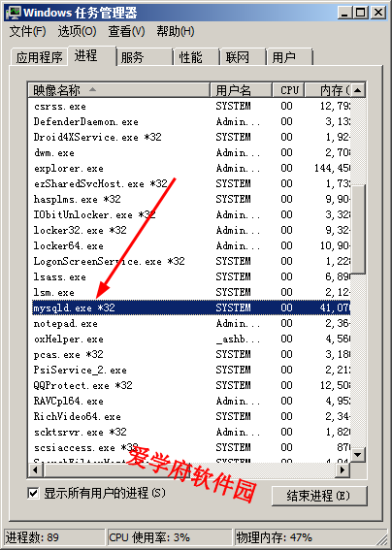Sort by 映像名称 column header
392x550 pixels.
click(x=119, y=90)
